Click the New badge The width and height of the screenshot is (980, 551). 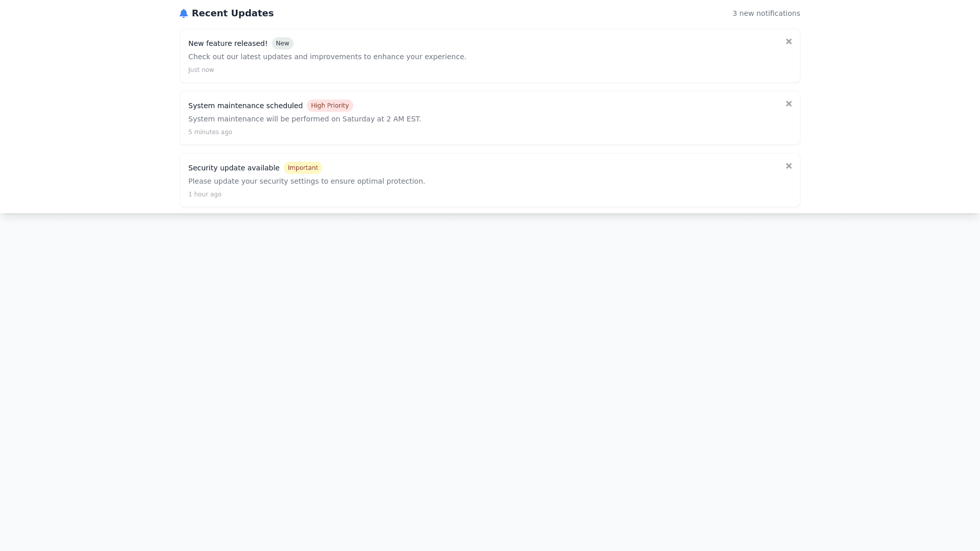click(x=282, y=43)
